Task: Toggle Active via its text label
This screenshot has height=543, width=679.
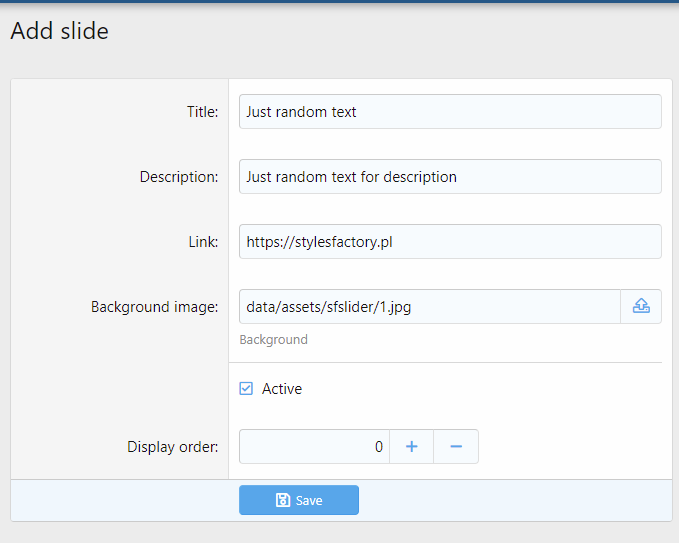Action: (281, 389)
